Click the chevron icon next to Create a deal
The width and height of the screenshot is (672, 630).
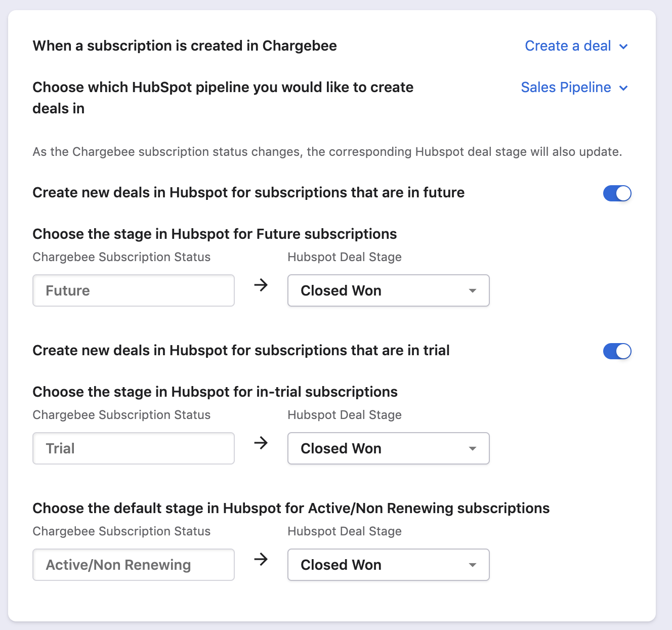tap(623, 47)
